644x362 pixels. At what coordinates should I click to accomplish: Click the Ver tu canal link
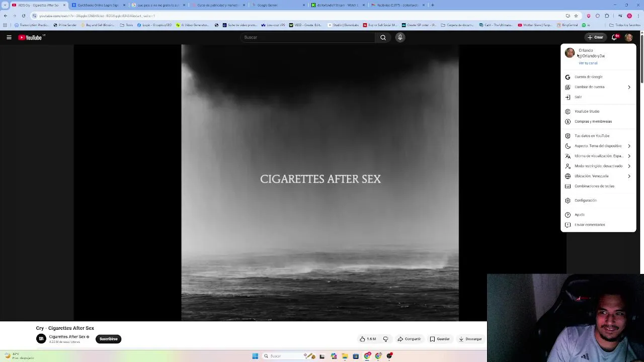[x=588, y=63]
